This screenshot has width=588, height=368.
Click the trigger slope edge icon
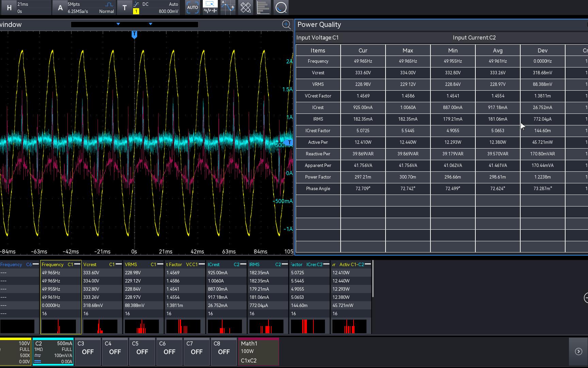point(136,4)
